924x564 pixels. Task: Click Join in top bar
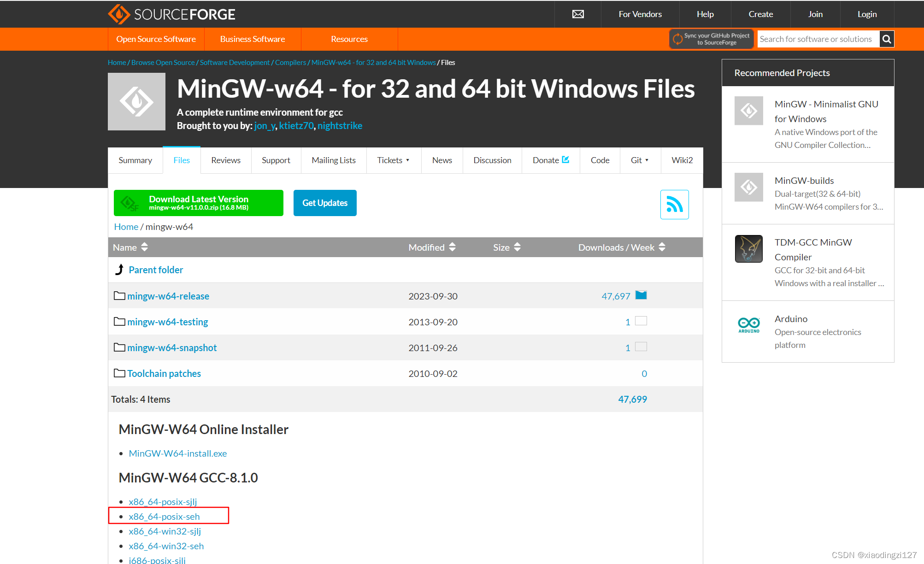point(815,14)
